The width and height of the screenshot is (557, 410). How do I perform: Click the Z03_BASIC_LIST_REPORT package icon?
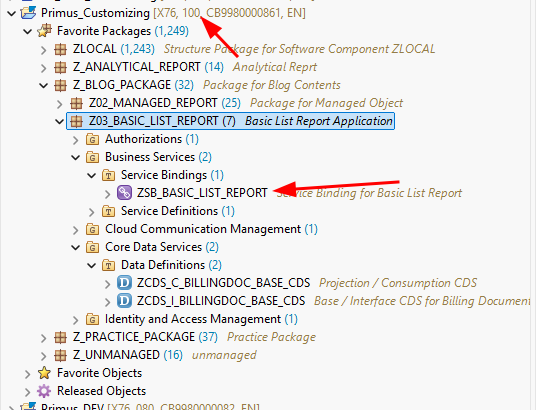coord(76,121)
